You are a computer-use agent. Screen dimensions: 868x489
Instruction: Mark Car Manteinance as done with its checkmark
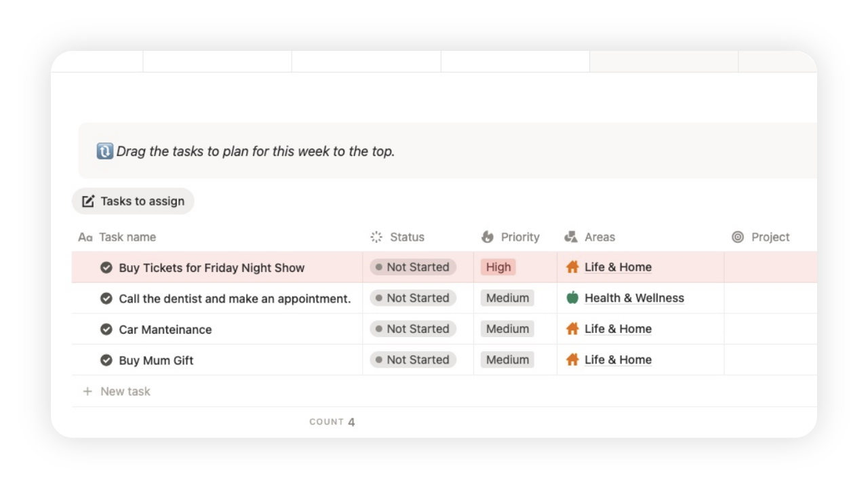coord(106,329)
